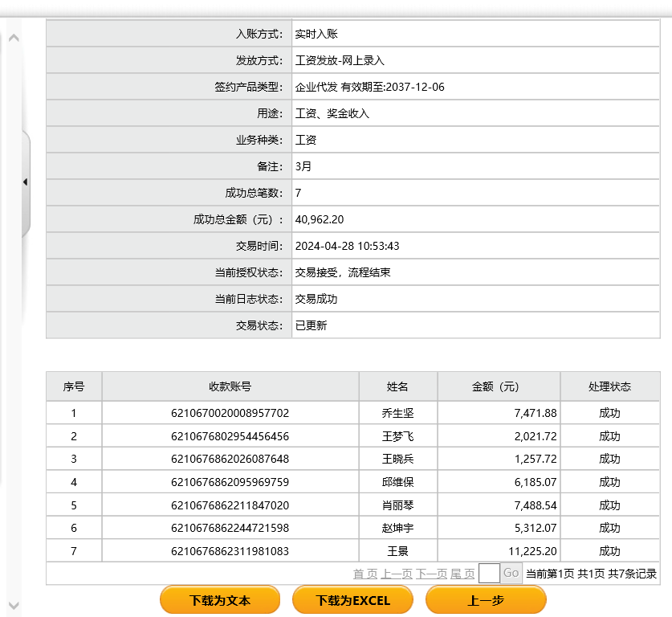Select the name 肖丽琴
This screenshot has height=617, width=672.
(397, 505)
